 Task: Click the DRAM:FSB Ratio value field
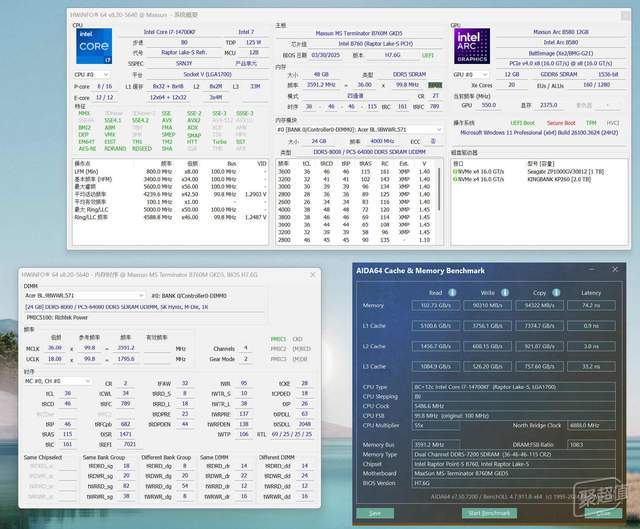[x=591, y=445]
